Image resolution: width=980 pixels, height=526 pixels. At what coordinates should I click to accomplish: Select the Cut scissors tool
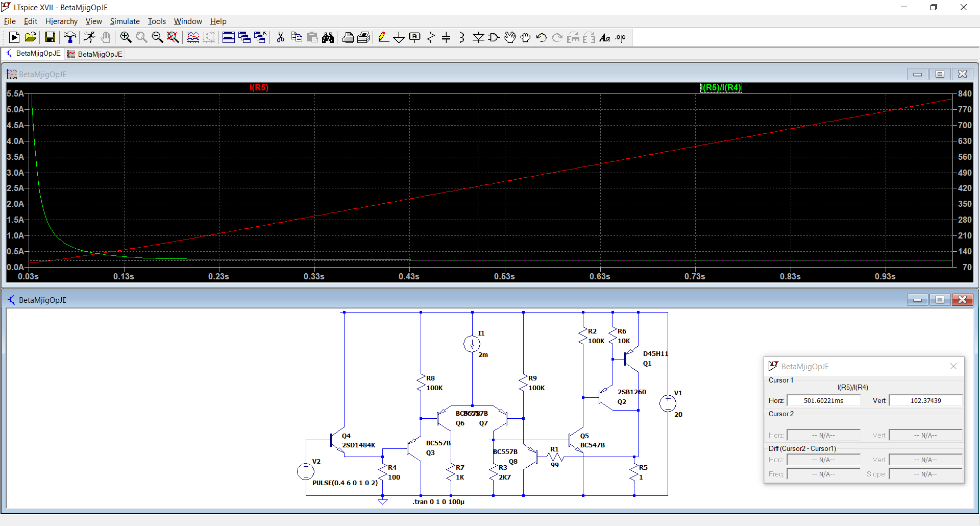280,37
